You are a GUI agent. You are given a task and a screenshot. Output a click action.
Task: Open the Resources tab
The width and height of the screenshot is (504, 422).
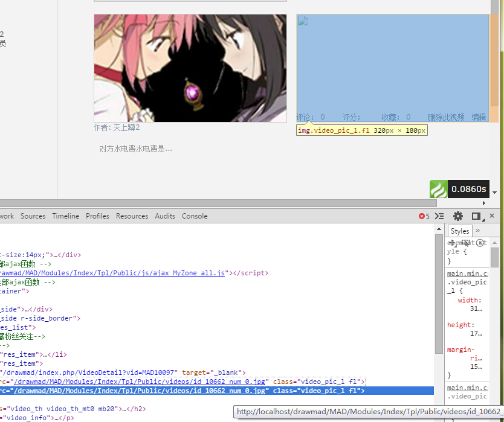point(132,216)
